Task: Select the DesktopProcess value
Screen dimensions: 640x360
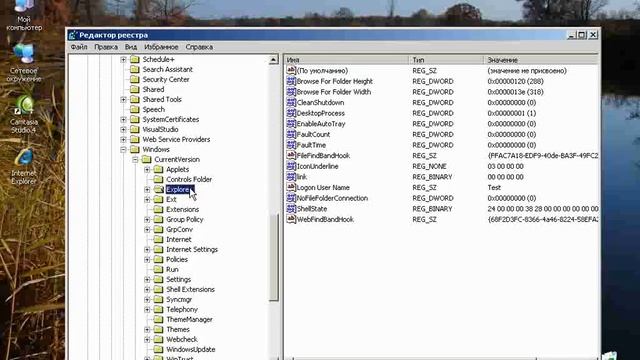Action: (320, 113)
